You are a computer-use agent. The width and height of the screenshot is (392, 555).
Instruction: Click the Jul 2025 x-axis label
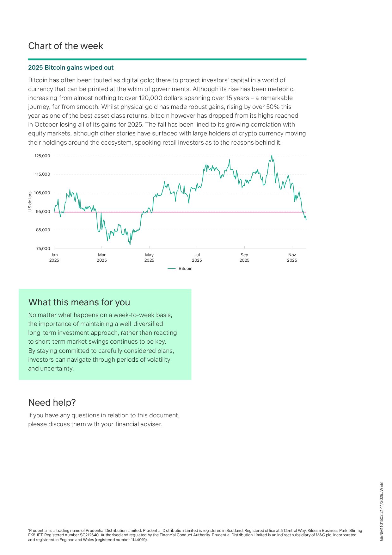[x=197, y=258]
